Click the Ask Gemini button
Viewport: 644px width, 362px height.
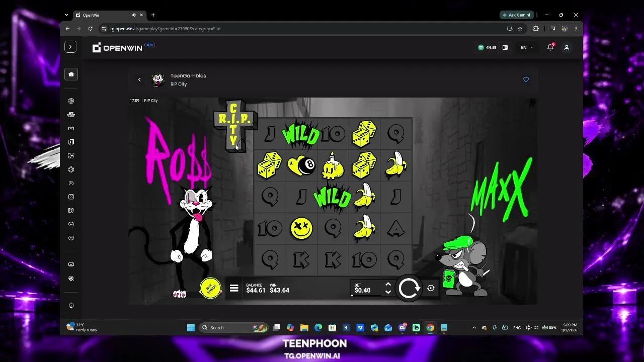point(516,15)
